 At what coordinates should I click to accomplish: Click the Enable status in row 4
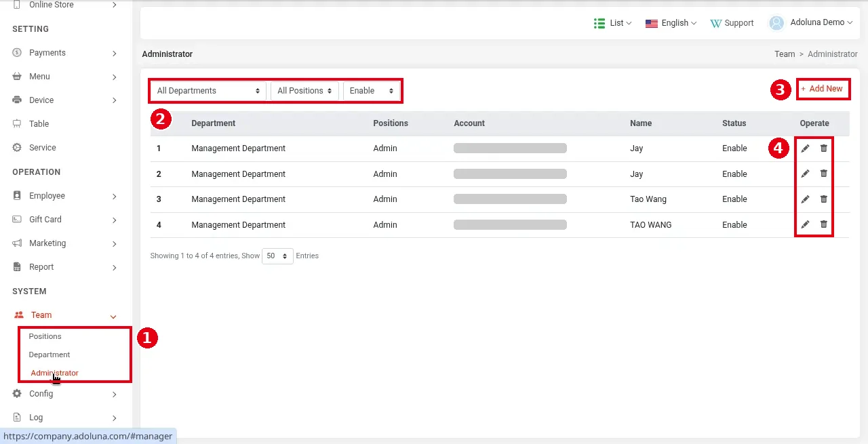pos(734,225)
